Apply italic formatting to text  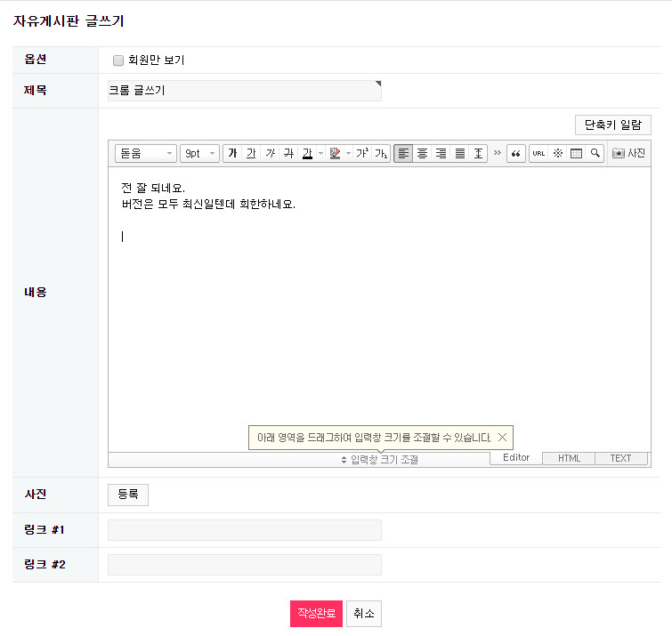click(270, 154)
